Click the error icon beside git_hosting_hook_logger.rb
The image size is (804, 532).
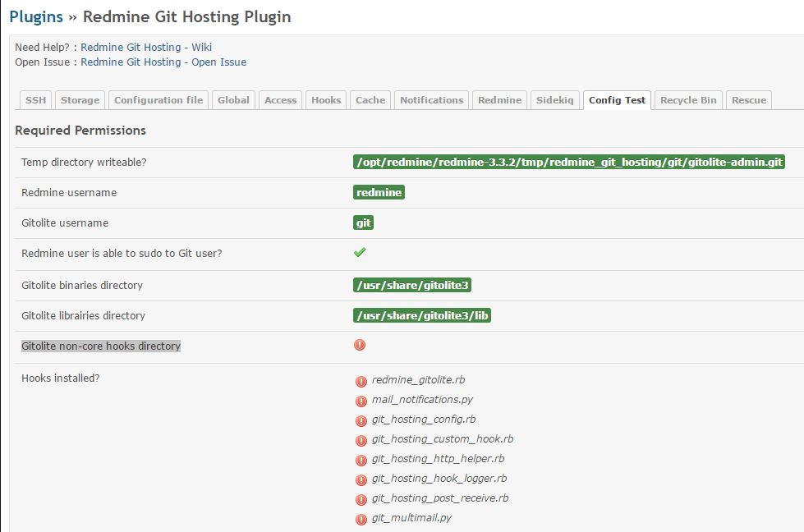point(361,479)
